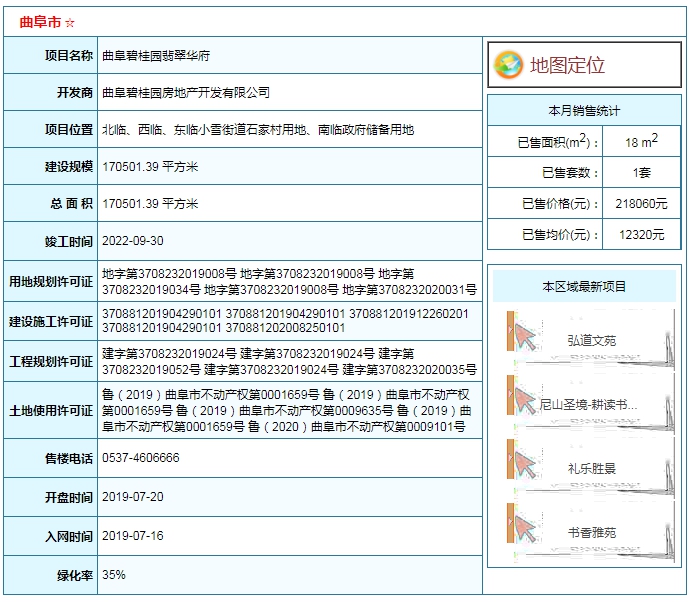Click the 竣工时间 row label

(x=69, y=242)
